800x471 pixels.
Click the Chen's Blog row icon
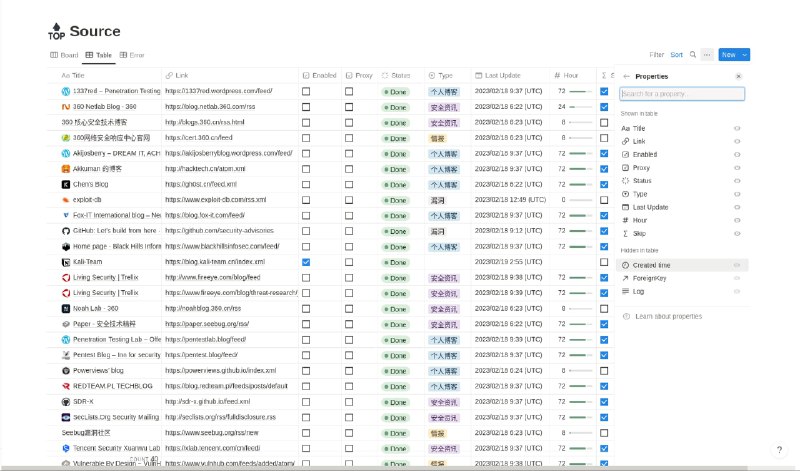[66, 184]
